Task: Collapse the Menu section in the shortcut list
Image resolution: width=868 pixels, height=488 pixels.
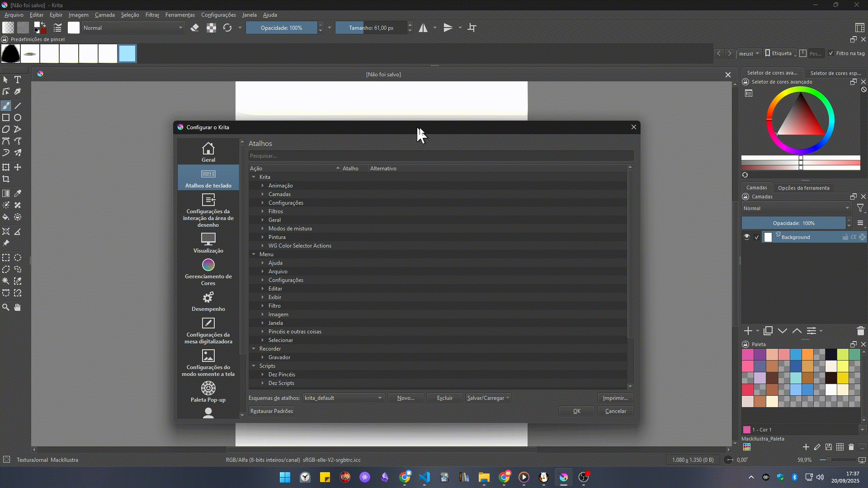Action: (254, 254)
